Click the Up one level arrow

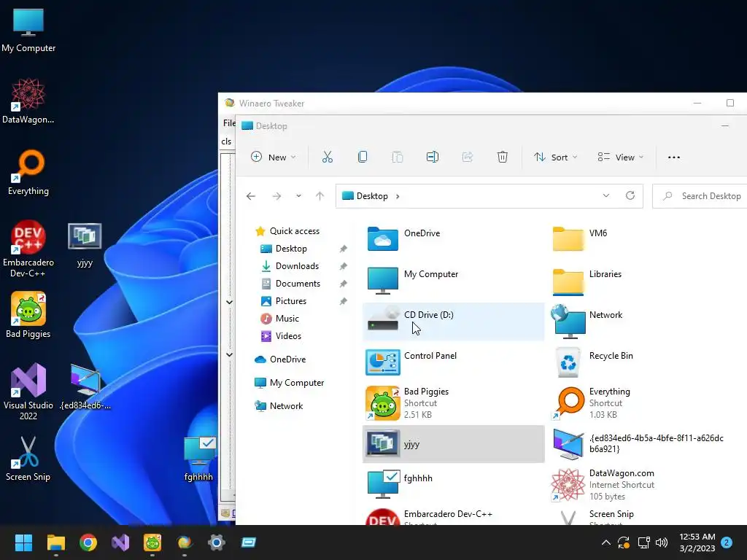pyautogui.click(x=320, y=196)
